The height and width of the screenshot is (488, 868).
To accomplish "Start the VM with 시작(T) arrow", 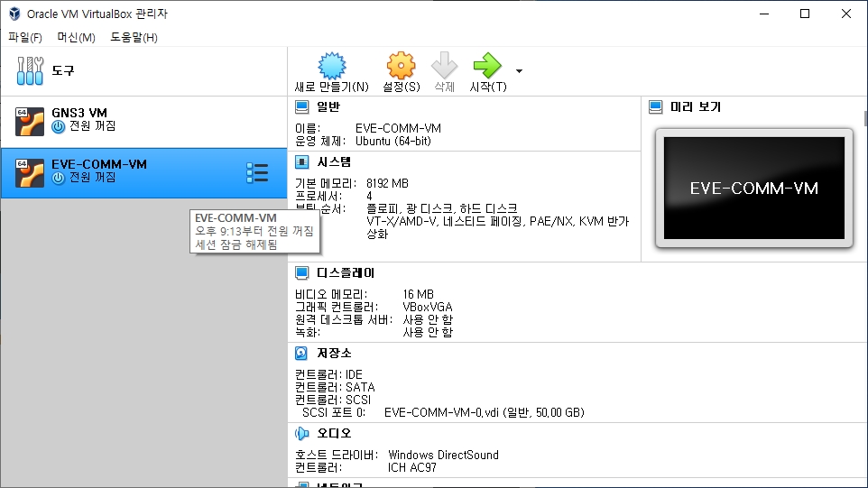I will 487,66.
